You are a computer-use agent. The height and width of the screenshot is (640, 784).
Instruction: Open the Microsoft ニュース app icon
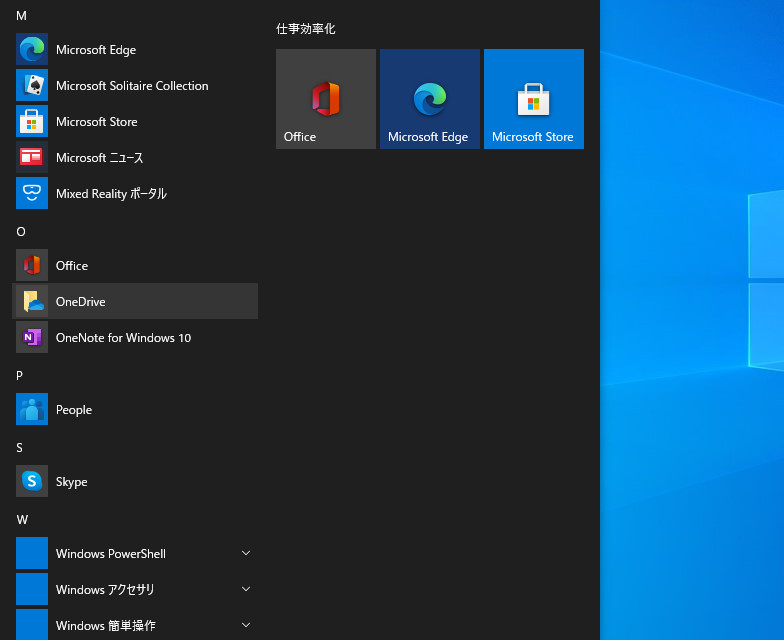[x=32, y=157]
